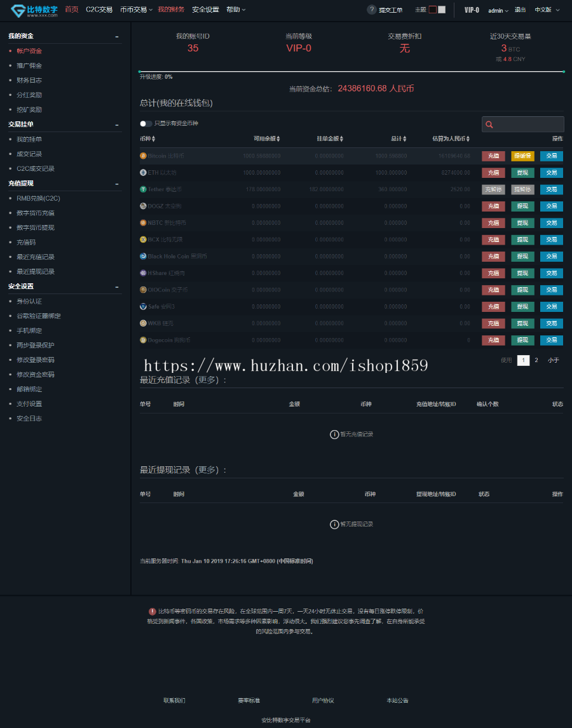Click the red search magnifier icon
572x728 pixels.
click(489, 125)
